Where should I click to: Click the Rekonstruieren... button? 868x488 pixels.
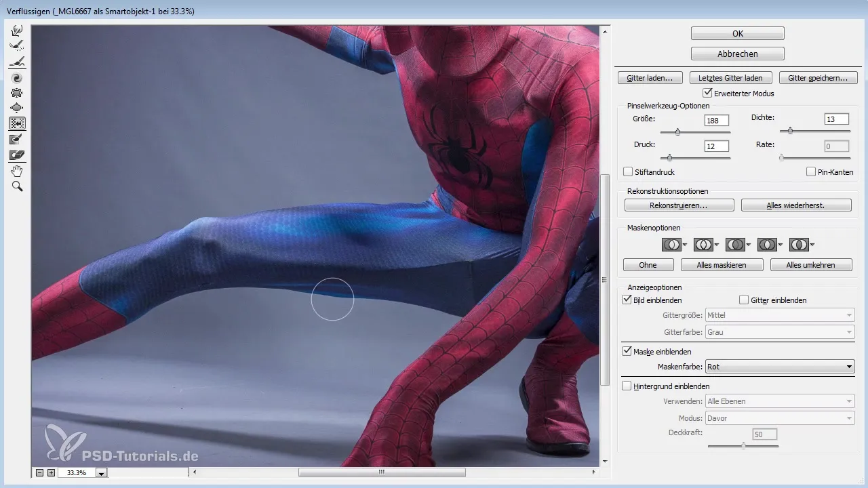click(x=679, y=205)
